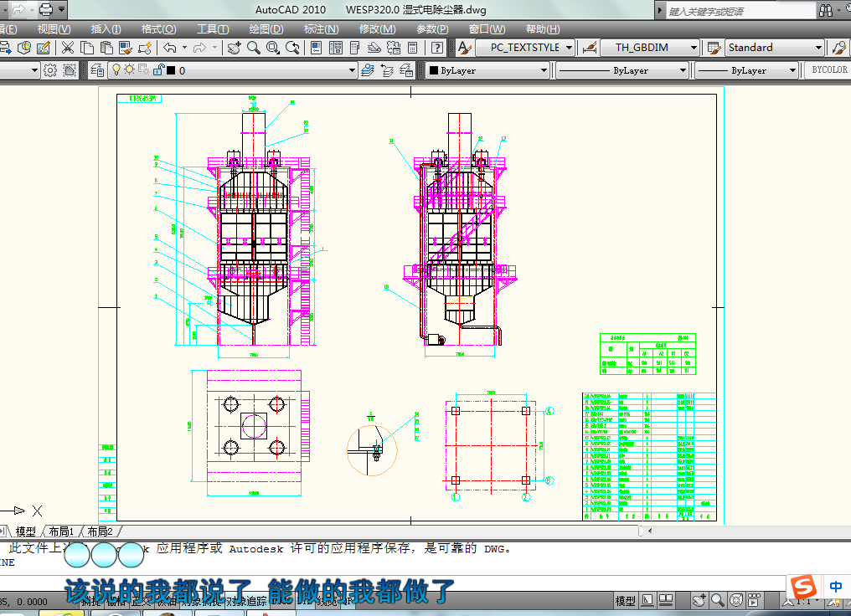This screenshot has width=851, height=616.
Task: Switch to the 布局1 layout tab
Action: click(61, 531)
